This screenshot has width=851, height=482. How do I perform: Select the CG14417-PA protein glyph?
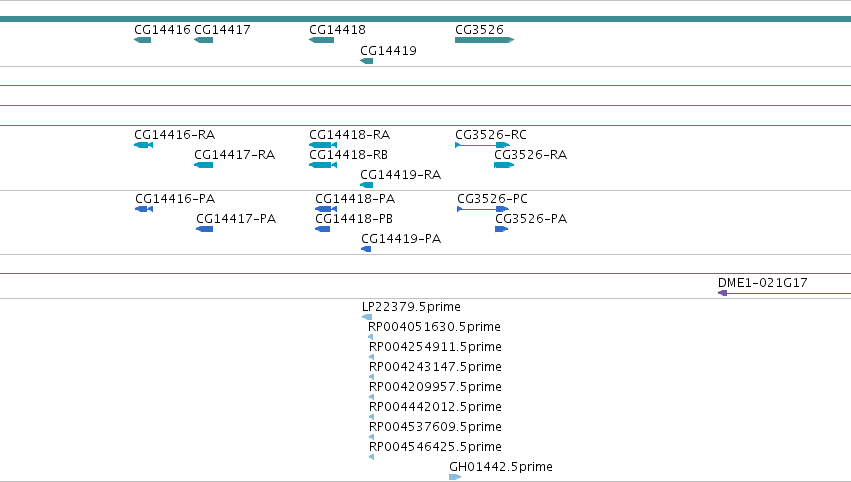[x=205, y=229]
